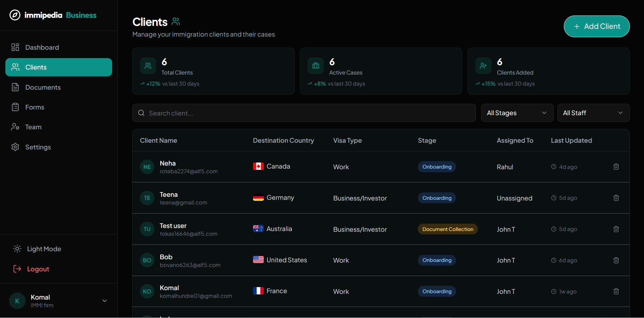Expand the Komal account menu chevron
The image size is (644, 318).
pos(105,301)
